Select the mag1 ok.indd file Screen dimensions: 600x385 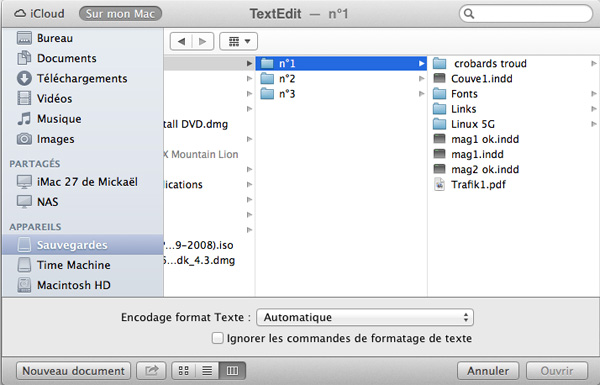514,139
